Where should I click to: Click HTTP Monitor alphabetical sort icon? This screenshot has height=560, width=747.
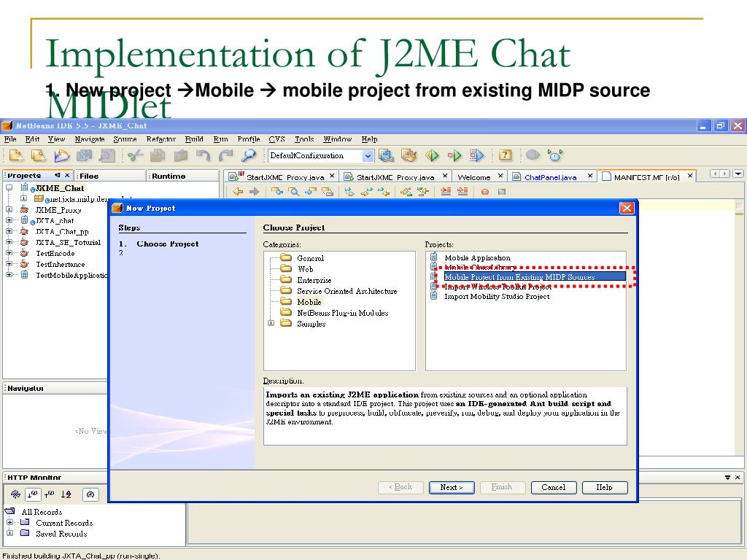point(66,495)
